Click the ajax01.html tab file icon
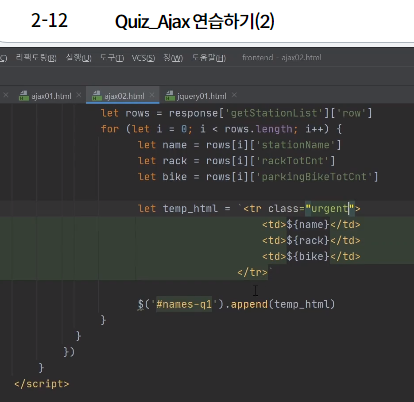 coord(24,96)
